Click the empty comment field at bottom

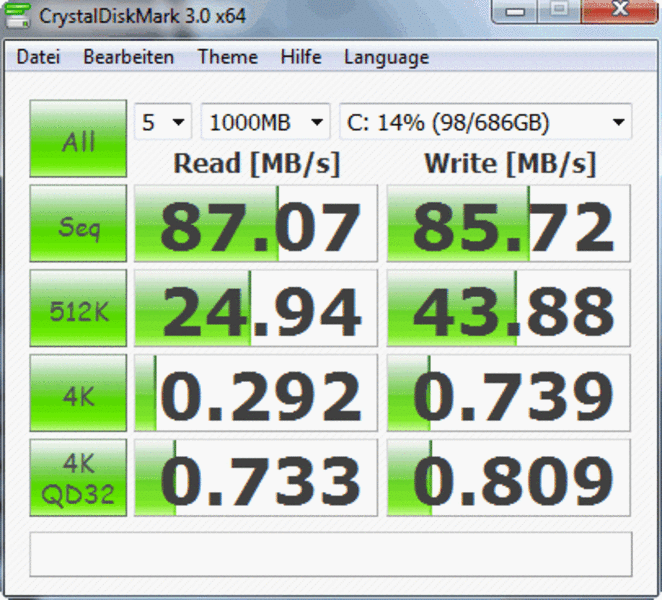coord(331,554)
